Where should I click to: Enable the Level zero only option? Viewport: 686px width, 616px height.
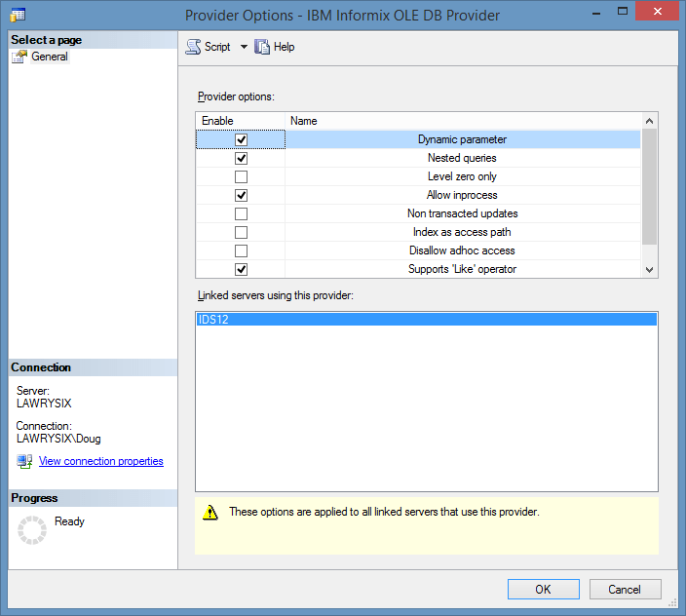pos(241,176)
